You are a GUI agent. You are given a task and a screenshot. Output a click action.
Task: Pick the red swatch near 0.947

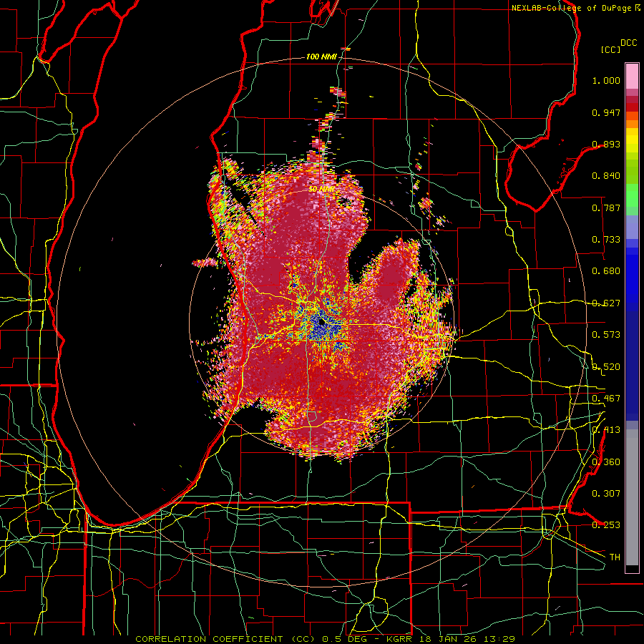(x=632, y=107)
